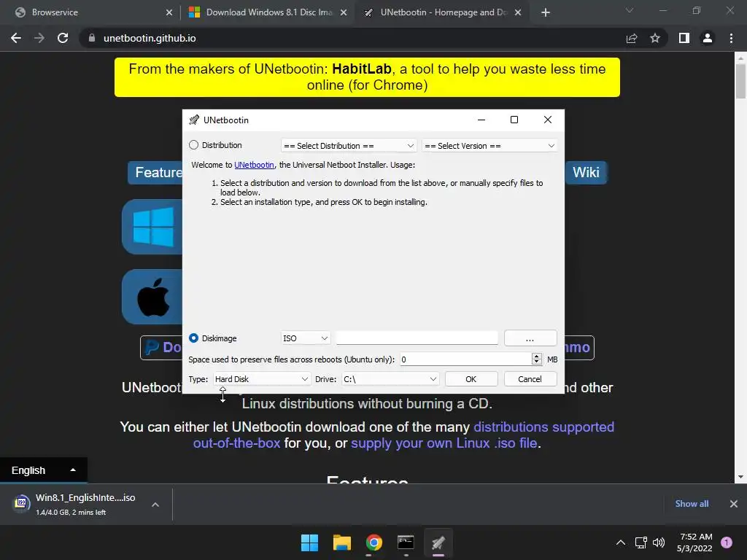Click the clock showing 7:52 AM

click(696, 537)
